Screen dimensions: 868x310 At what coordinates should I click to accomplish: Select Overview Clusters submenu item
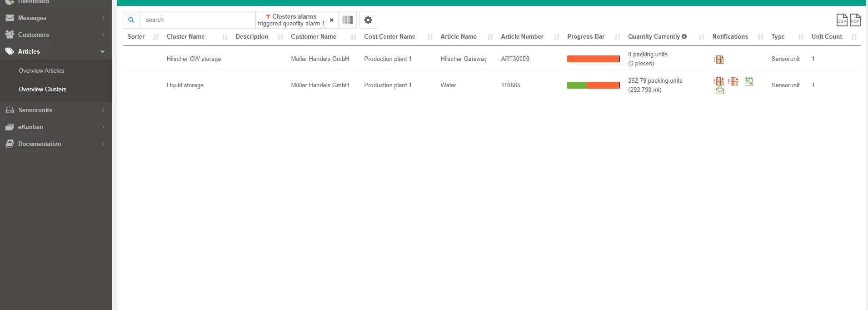(x=43, y=89)
